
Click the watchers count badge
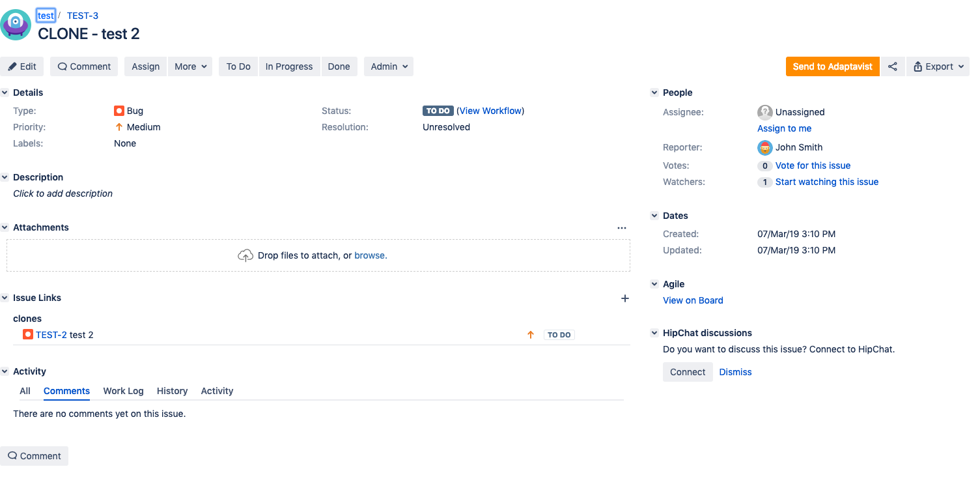pos(765,182)
